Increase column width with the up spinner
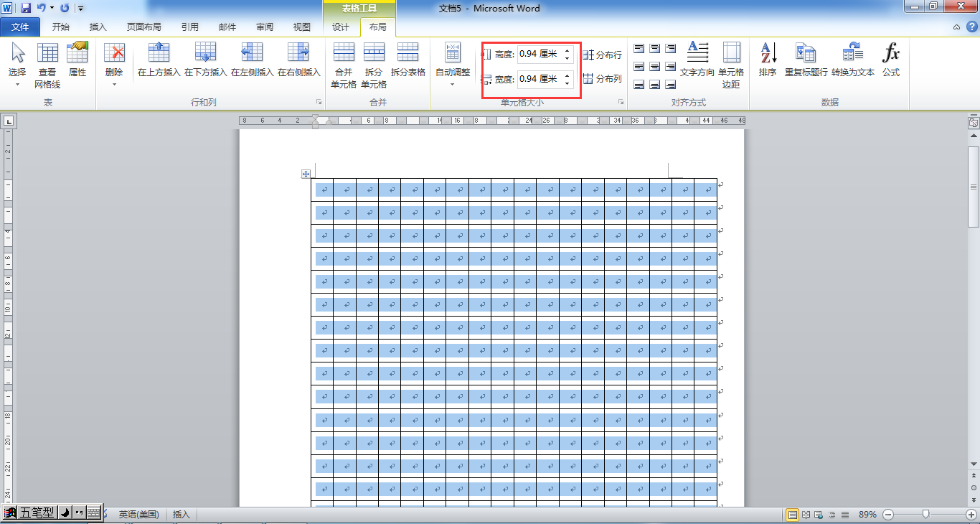Screen dimensions: 980x524 point(567,75)
